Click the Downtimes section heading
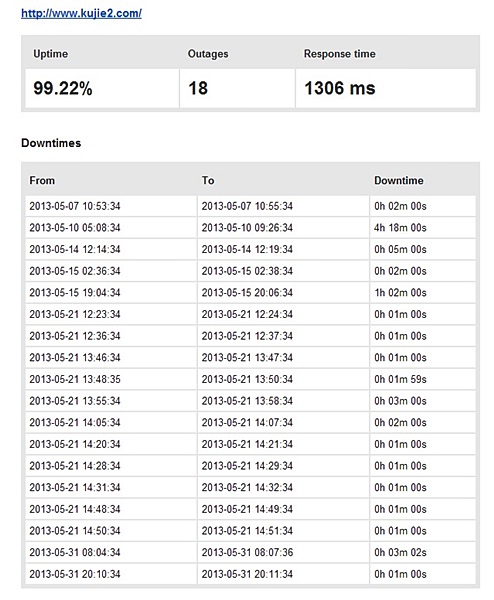The image size is (494, 600). coord(51,143)
